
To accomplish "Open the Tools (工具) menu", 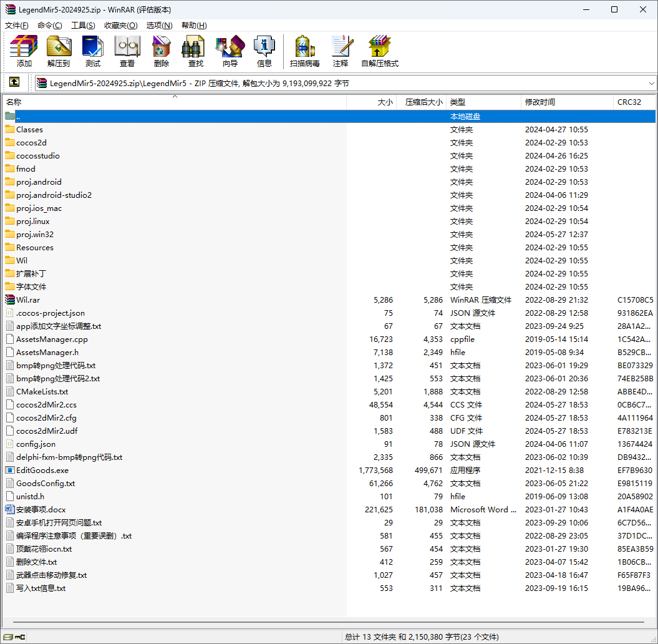I will tap(83, 25).
